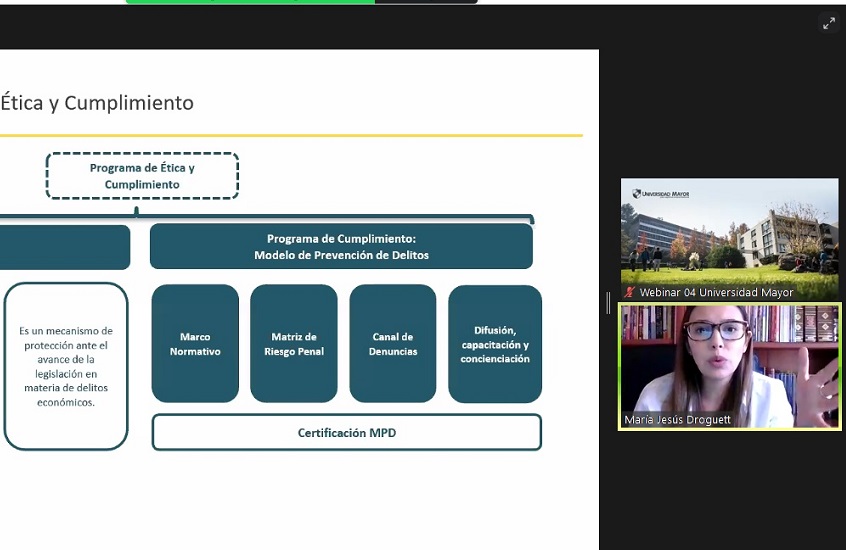Click the 'Matriz de Riesgo Penal' box

[x=294, y=343]
